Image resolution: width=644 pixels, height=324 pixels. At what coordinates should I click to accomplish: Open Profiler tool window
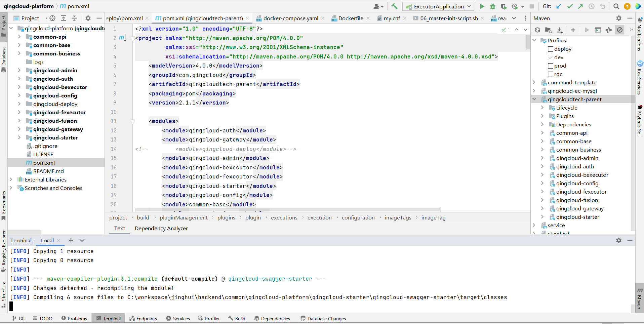[209, 319]
